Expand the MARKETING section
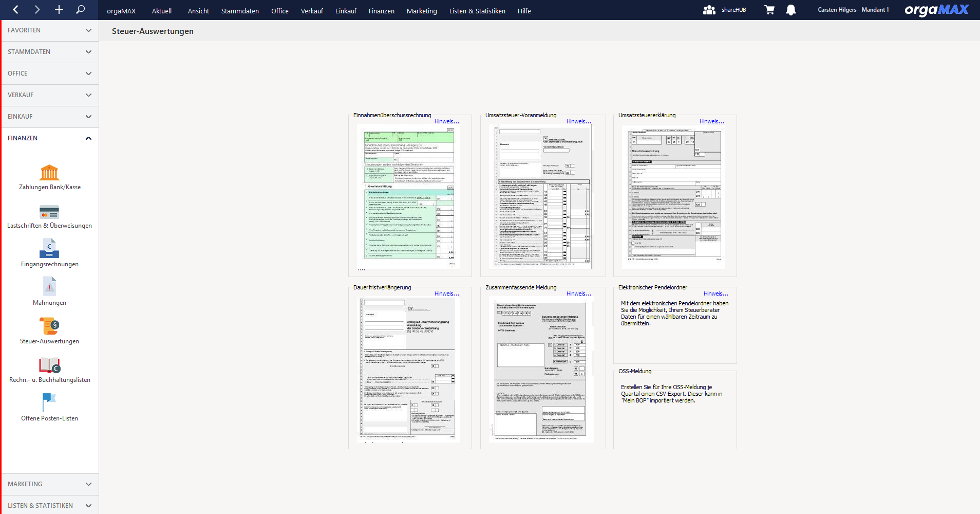The height and width of the screenshot is (514, 980). (x=49, y=484)
